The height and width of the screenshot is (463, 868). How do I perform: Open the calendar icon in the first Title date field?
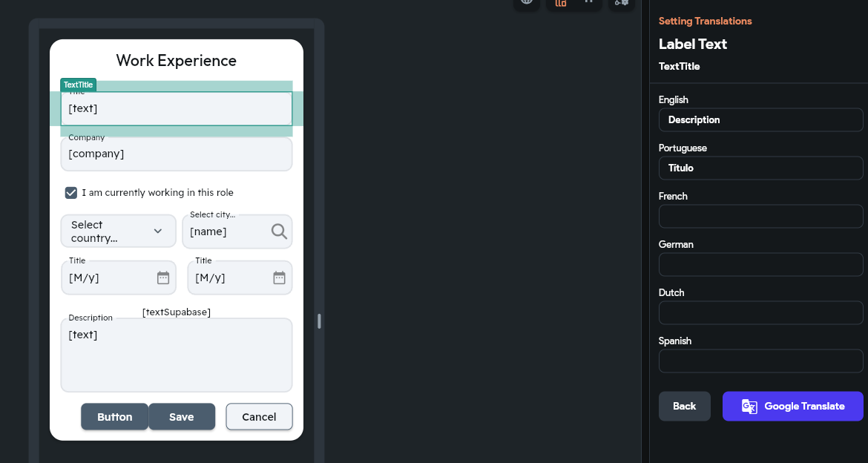coord(162,278)
